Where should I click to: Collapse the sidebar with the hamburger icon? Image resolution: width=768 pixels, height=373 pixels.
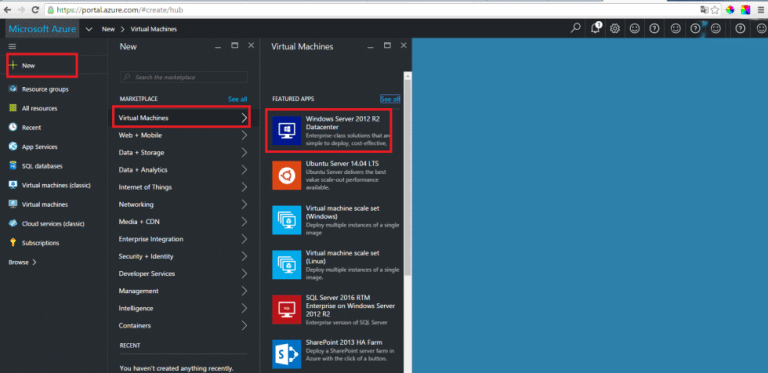click(13, 47)
